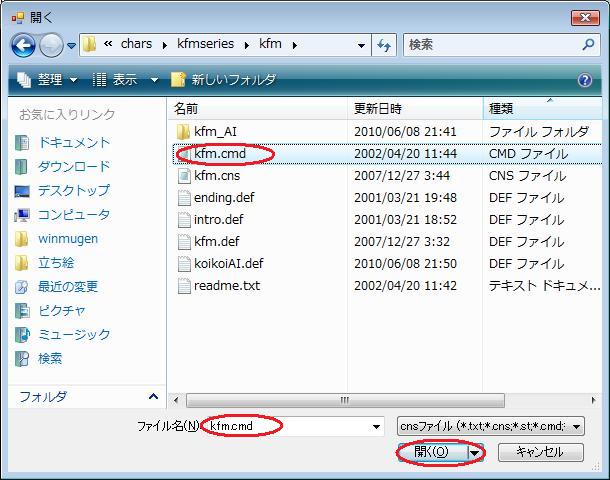Image resolution: width=610 pixels, height=480 pixels.
Task: Open the 表示 views dropdown arrow
Action: [x=154, y=81]
